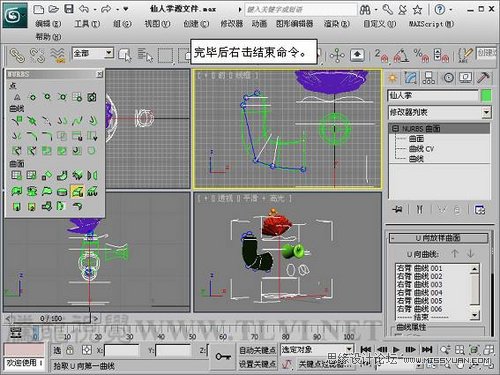Pick the Create Cap Surface tool
Image resolution: width=500 pixels, height=375 pixels.
(62, 191)
